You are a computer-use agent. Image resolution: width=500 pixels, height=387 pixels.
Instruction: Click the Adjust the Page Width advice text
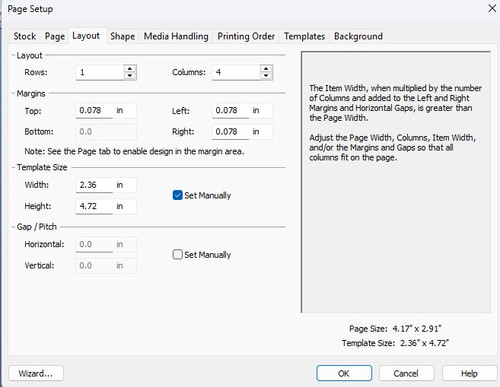coord(392,148)
